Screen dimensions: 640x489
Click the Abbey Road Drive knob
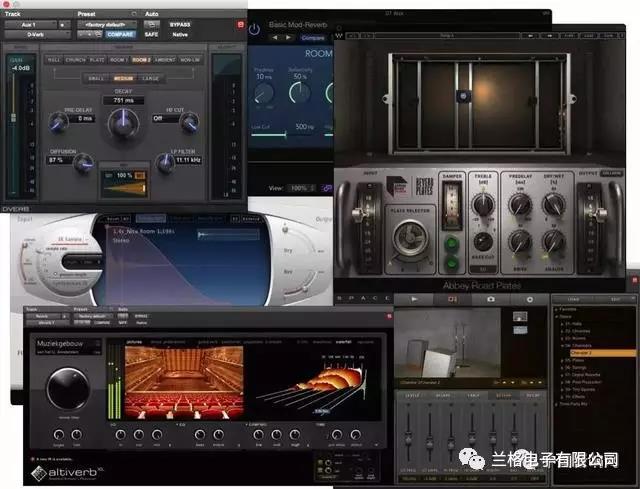point(520,242)
